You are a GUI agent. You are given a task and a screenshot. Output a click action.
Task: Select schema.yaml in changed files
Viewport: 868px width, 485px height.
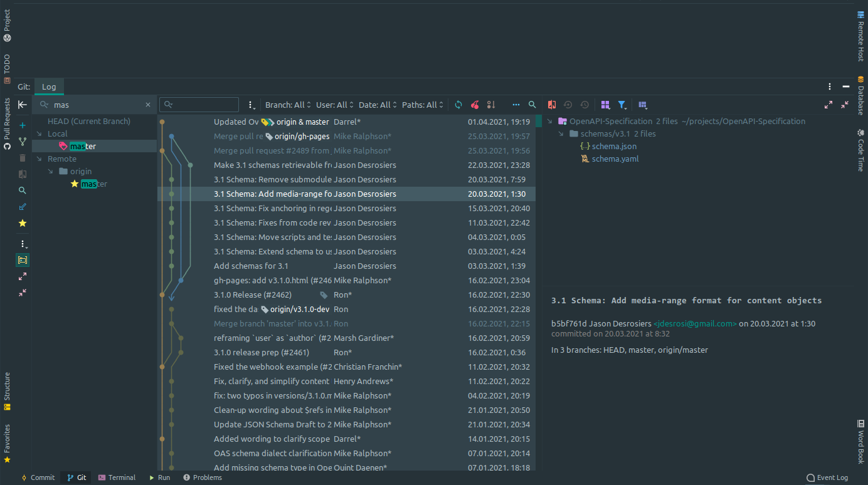click(x=615, y=159)
